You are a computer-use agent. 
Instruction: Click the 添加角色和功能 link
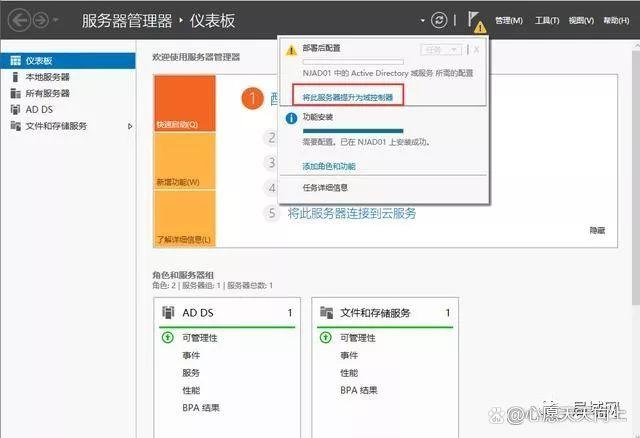(329, 166)
